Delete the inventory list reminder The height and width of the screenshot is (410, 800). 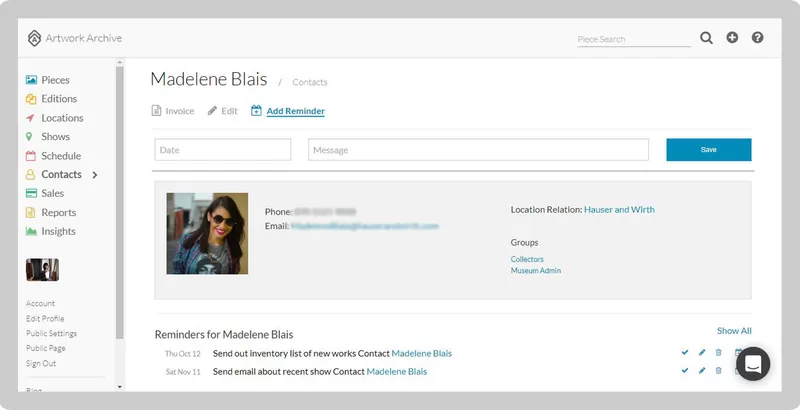pos(718,352)
